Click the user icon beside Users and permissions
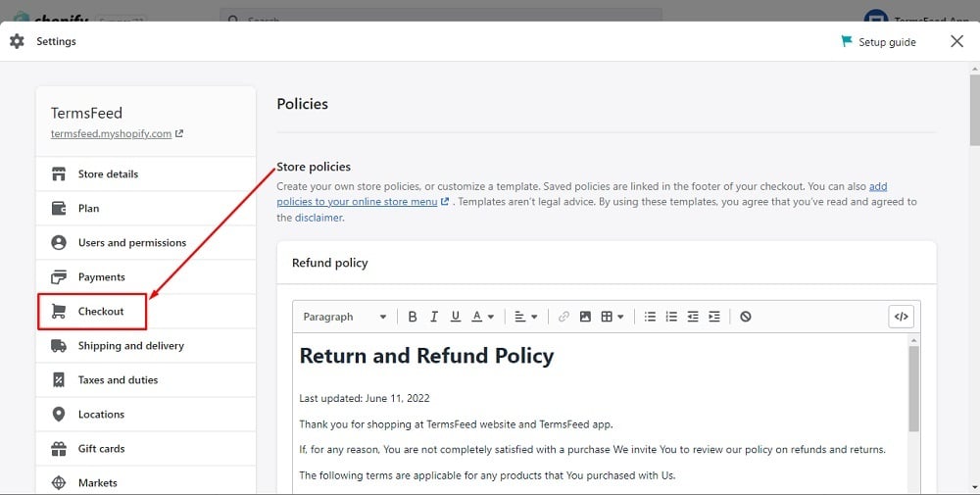The width and height of the screenshot is (980, 495). 59,242
